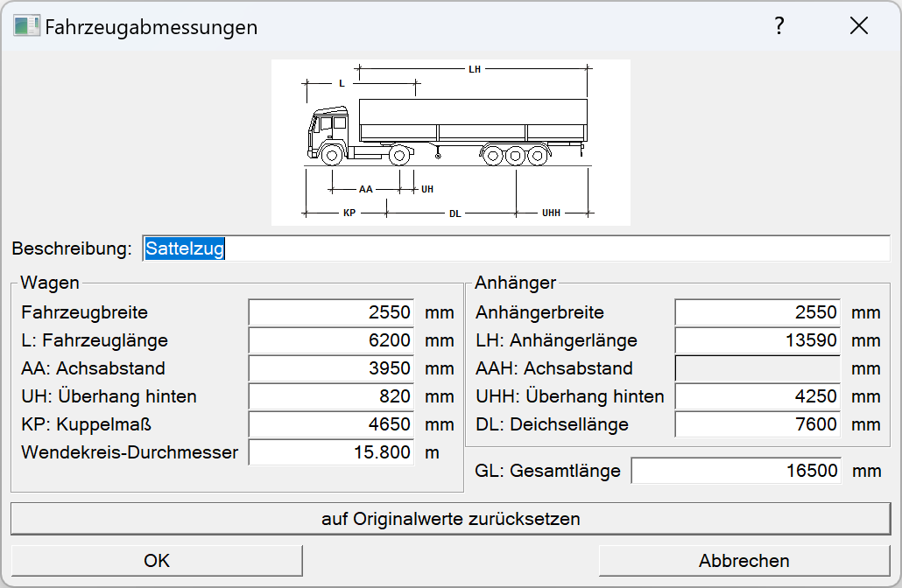
Task: Edit the DL: Deichsellänge value
Action: tap(756, 424)
